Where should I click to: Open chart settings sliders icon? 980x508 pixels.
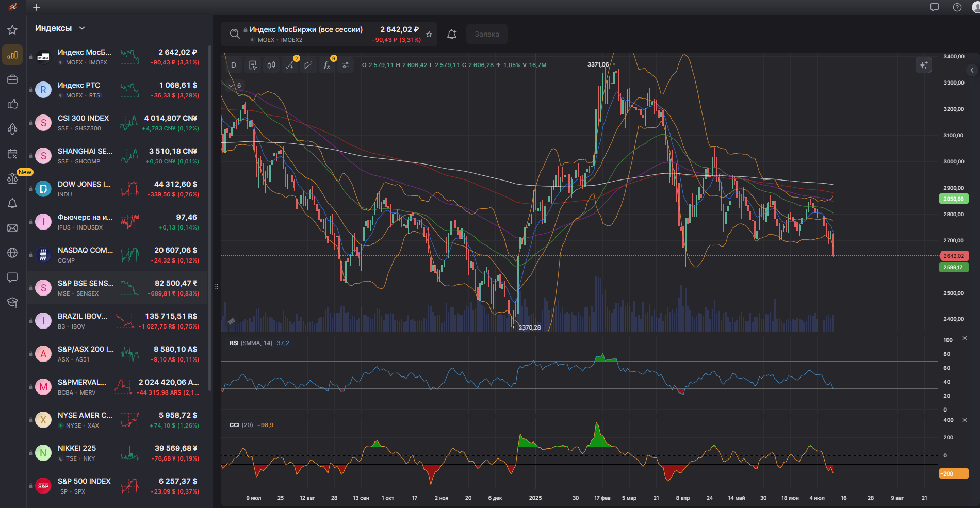click(x=346, y=65)
